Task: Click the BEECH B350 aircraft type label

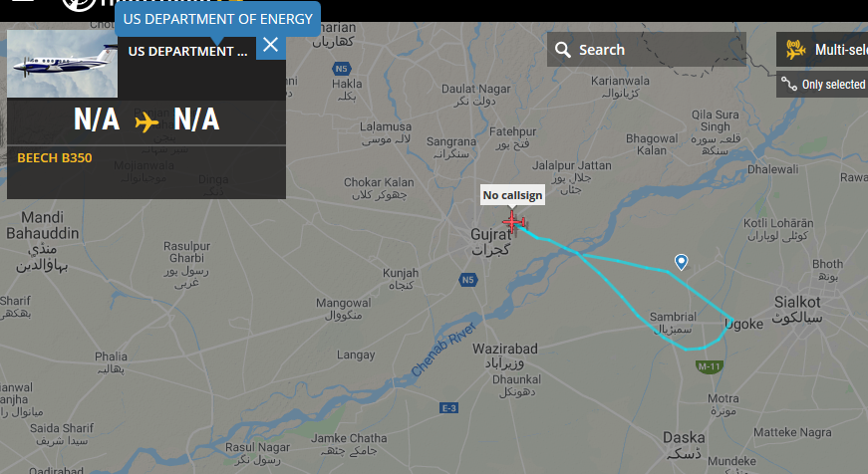Action: click(x=55, y=158)
